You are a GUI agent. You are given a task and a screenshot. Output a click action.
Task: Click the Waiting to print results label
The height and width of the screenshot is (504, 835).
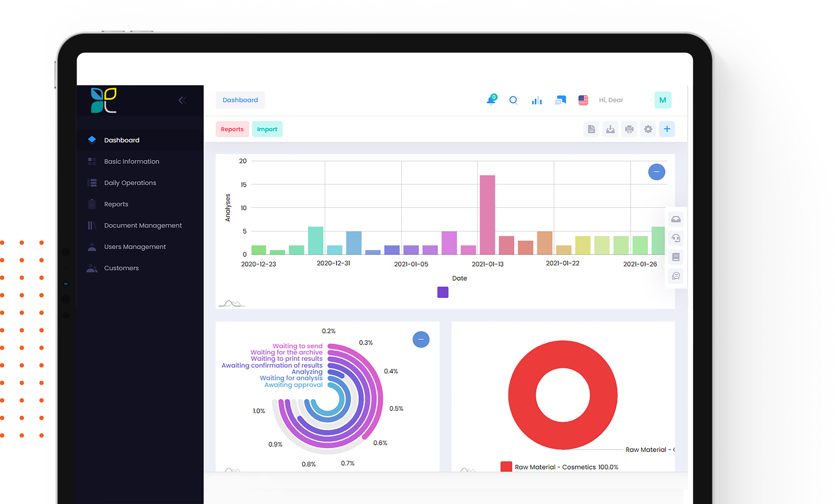point(286,358)
